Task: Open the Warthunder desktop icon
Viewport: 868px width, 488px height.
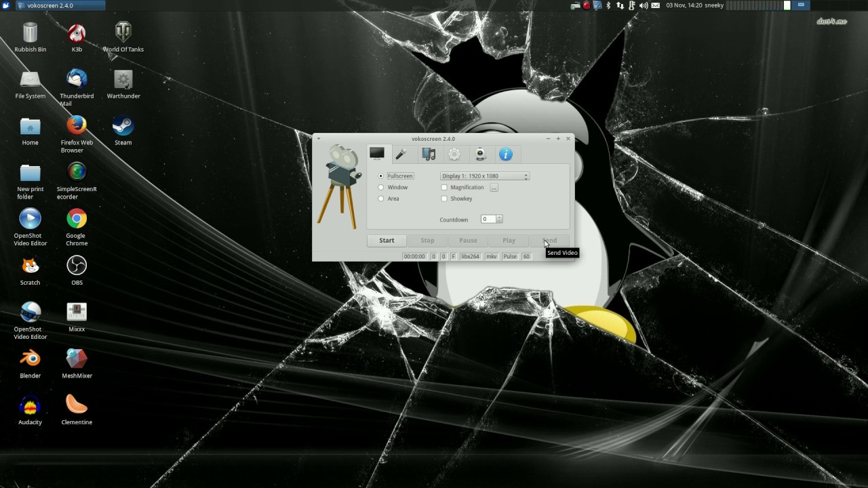Action: pos(123,84)
